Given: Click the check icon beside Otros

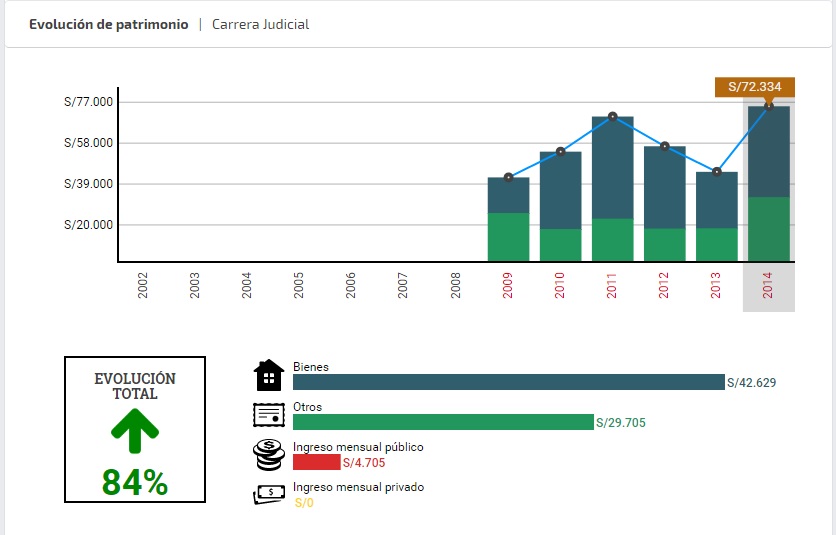Looking at the screenshot, I should (x=269, y=415).
